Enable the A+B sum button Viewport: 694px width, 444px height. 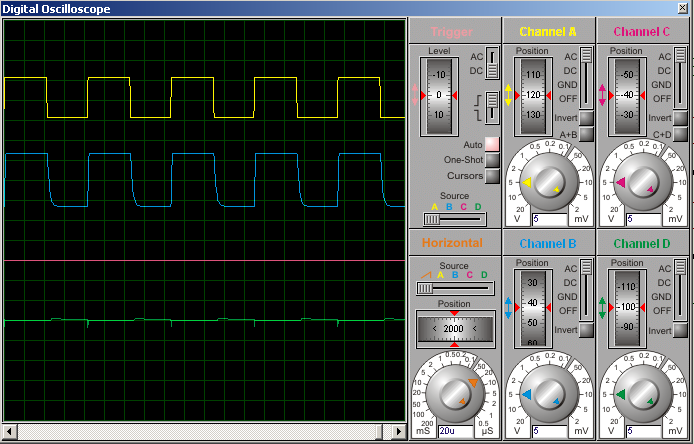(587, 134)
